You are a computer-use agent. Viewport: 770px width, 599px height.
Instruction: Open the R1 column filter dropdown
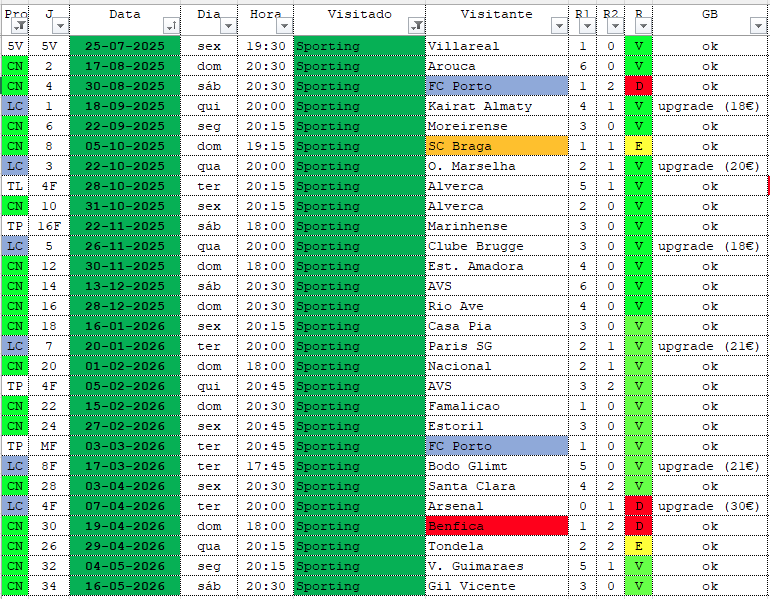point(587,26)
